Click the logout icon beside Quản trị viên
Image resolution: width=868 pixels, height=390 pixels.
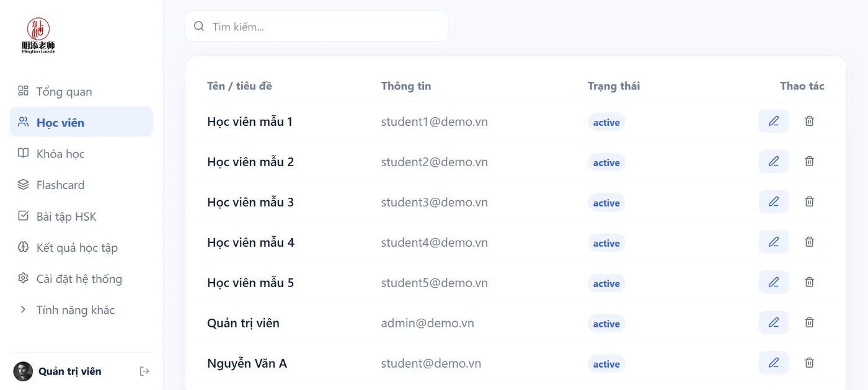click(144, 371)
